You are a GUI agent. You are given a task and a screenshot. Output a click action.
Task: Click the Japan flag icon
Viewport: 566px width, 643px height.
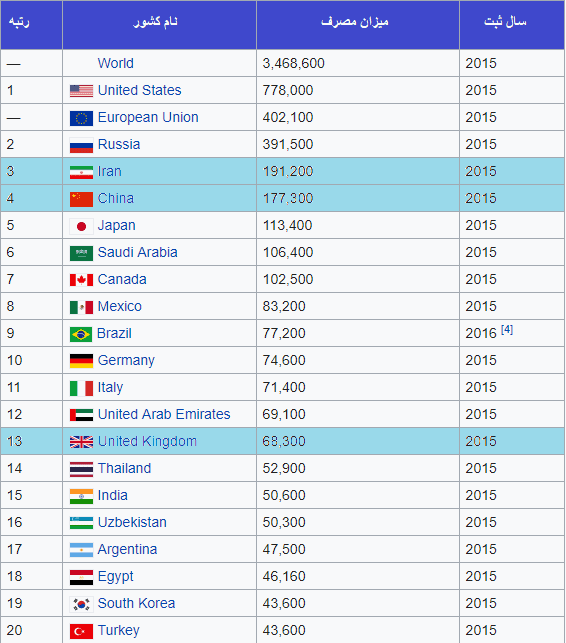(81, 226)
